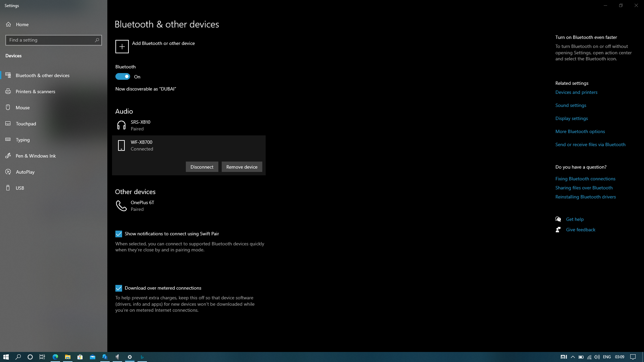Show hidden tray icons chevron
644x362 pixels.
573,357
